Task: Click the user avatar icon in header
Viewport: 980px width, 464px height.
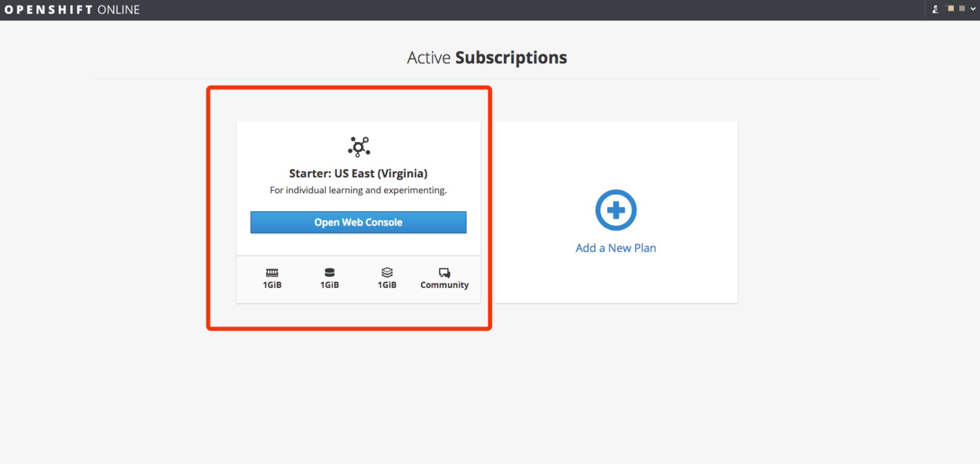Action: tap(935, 9)
